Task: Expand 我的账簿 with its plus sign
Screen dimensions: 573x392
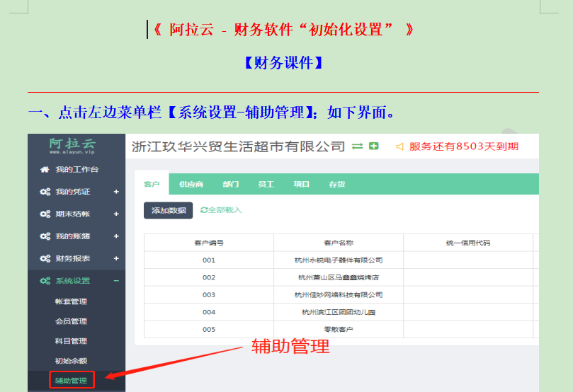Action: coord(116,236)
